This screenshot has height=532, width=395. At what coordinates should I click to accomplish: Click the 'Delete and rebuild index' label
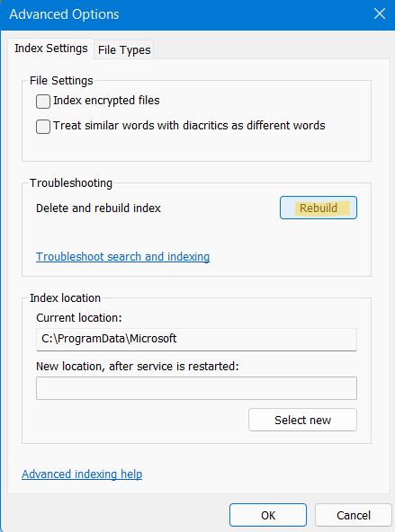click(x=98, y=208)
